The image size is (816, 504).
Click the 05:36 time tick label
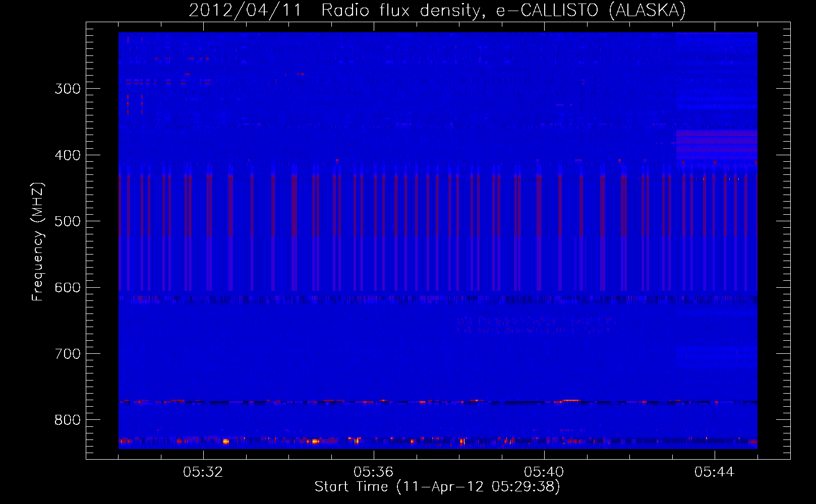[x=373, y=472]
